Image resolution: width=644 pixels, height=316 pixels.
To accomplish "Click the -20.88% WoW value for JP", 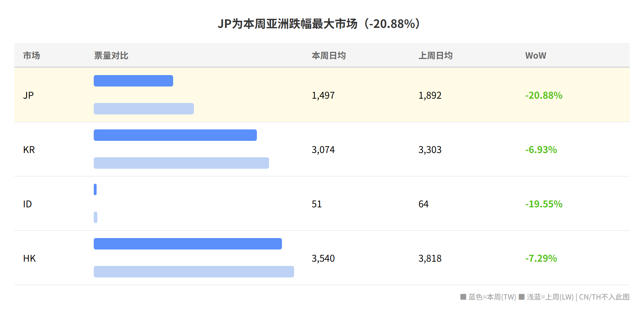I will [x=544, y=95].
